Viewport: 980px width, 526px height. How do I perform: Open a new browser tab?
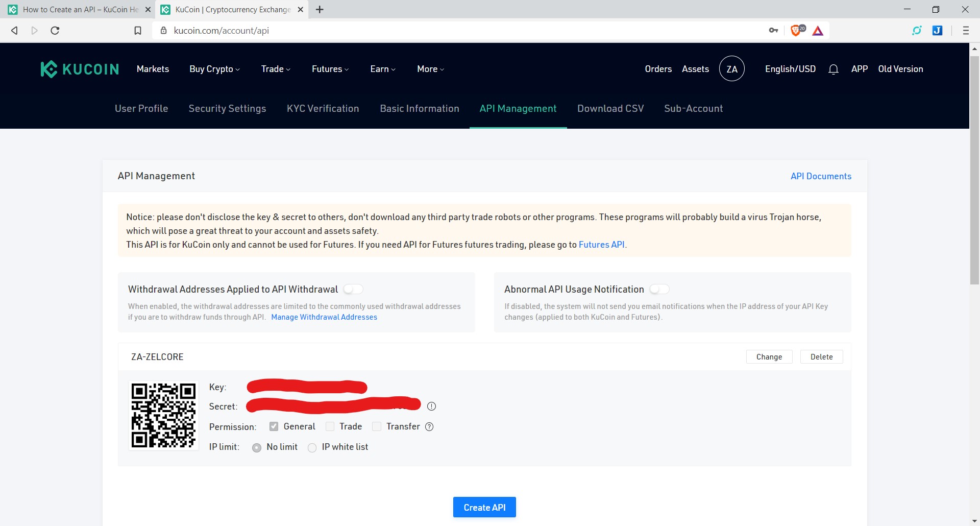click(320, 9)
